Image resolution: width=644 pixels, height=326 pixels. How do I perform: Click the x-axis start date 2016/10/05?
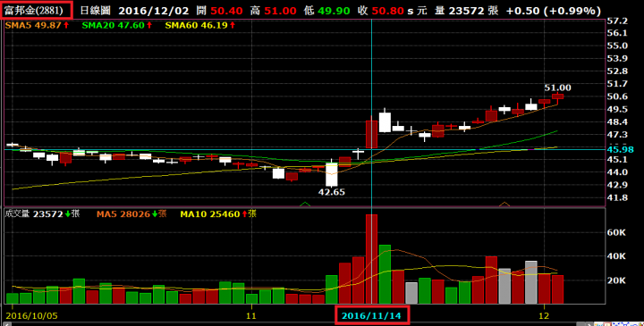(31, 316)
